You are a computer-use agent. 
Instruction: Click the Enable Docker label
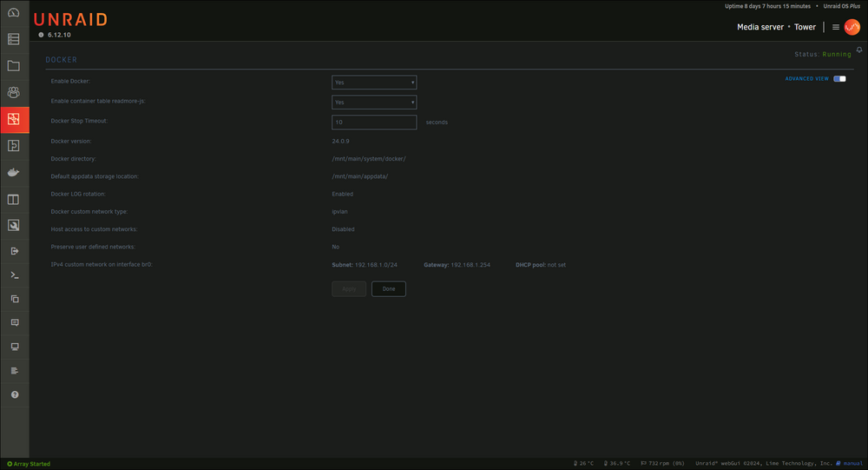tap(70, 82)
